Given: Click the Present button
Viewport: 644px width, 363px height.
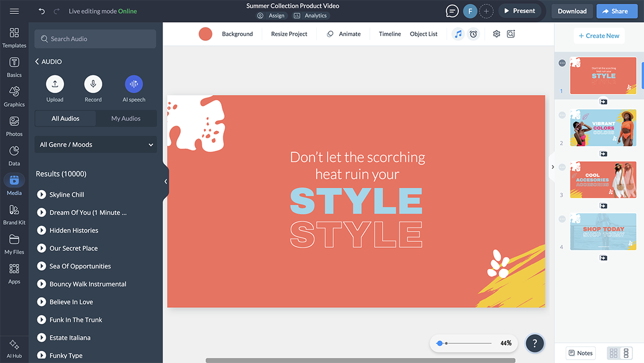Looking at the screenshot, I should pos(519,11).
